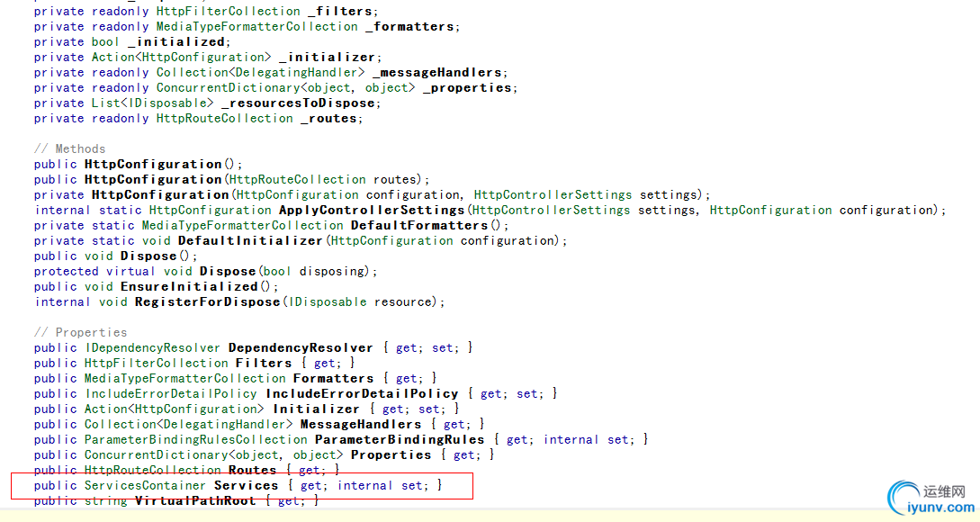Open the ApplyControllerSettings method
The height and width of the screenshot is (522, 980).
click(x=372, y=210)
